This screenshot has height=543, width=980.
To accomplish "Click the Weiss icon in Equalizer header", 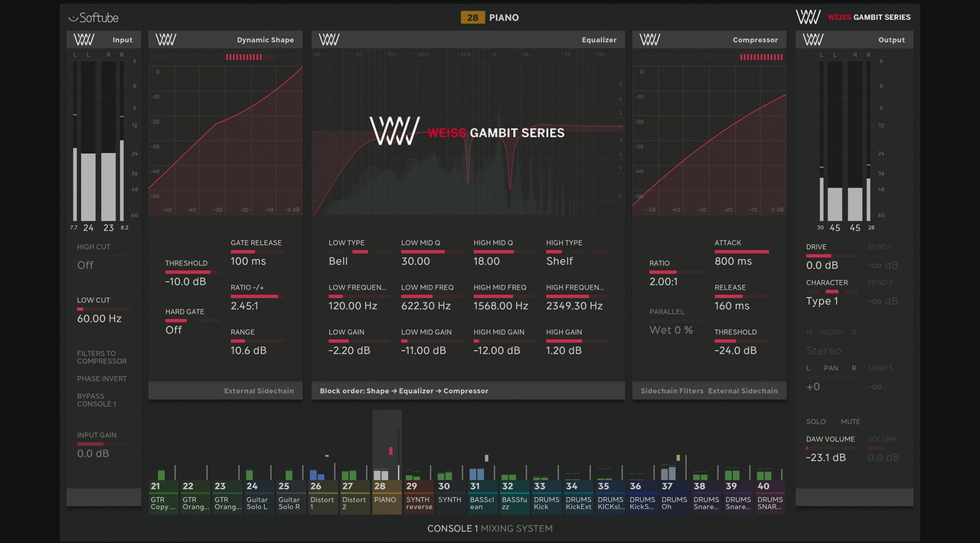I will point(329,40).
